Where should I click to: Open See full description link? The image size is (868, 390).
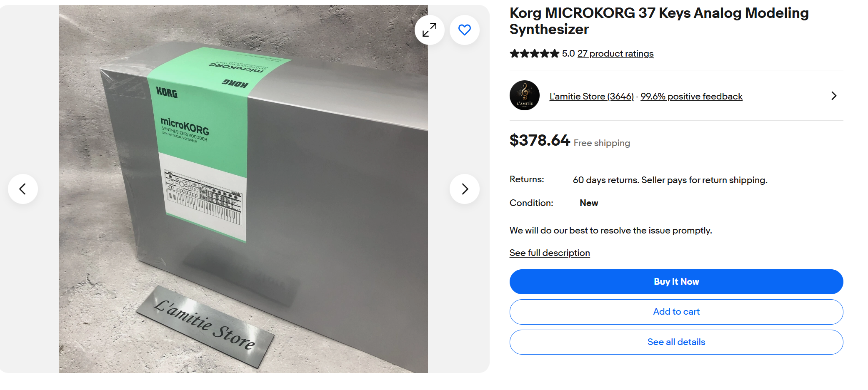tap(549, 253)
